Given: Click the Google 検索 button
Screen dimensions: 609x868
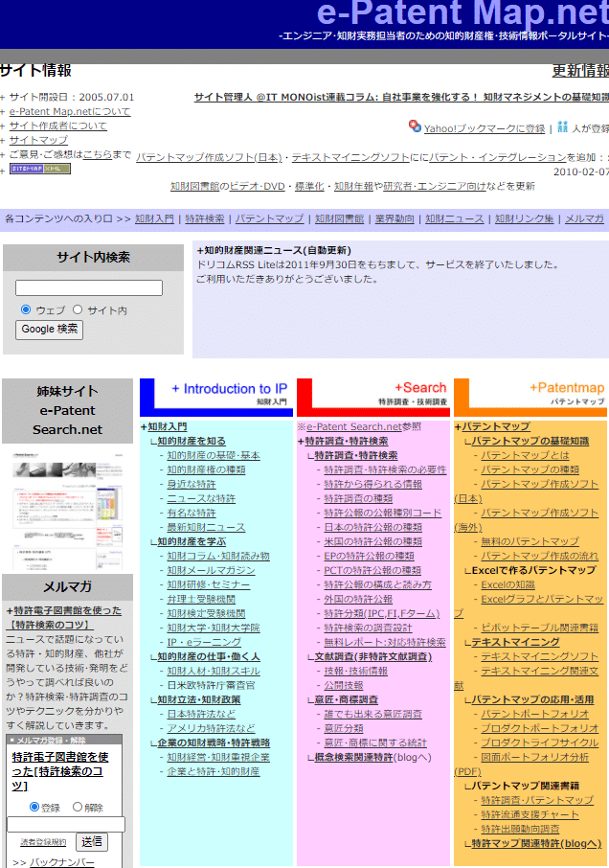Looking at the screenshot, I should tap(49, 330).
